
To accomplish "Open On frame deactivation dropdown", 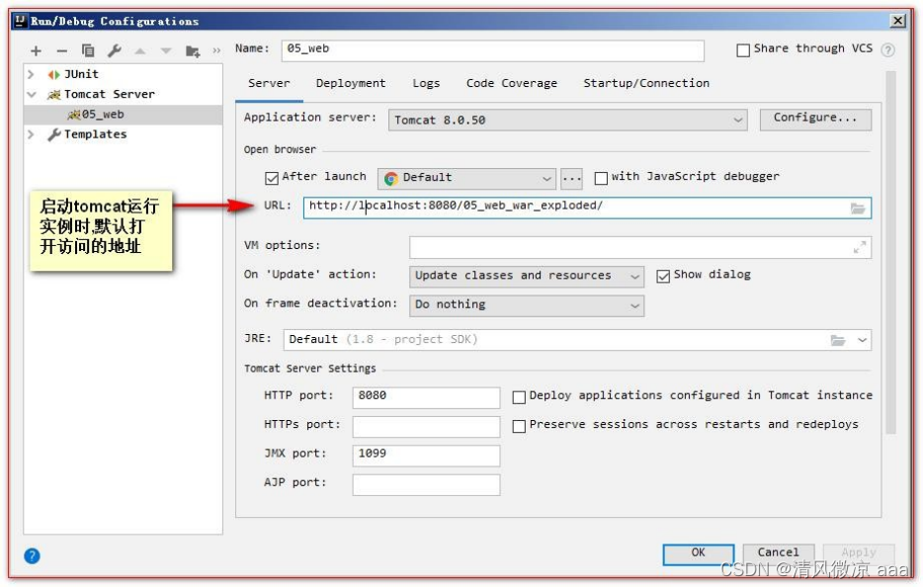I will pyautogui.click(x=527, y=305).
